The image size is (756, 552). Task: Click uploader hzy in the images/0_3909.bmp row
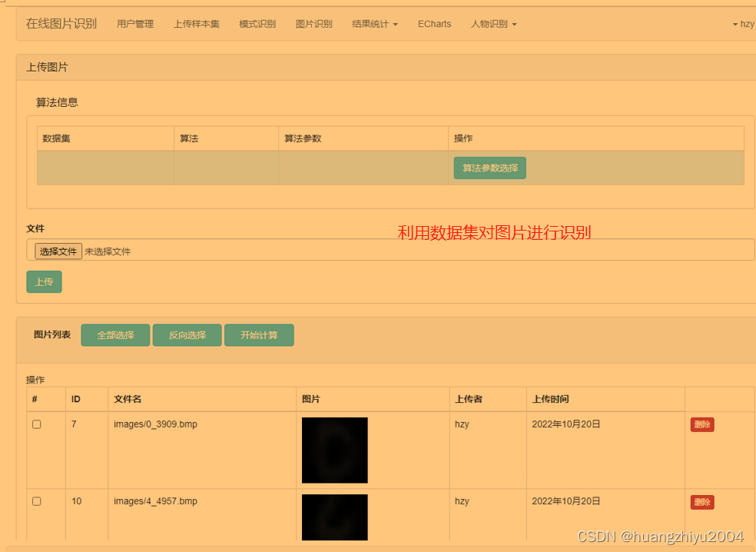click(462, 424)
